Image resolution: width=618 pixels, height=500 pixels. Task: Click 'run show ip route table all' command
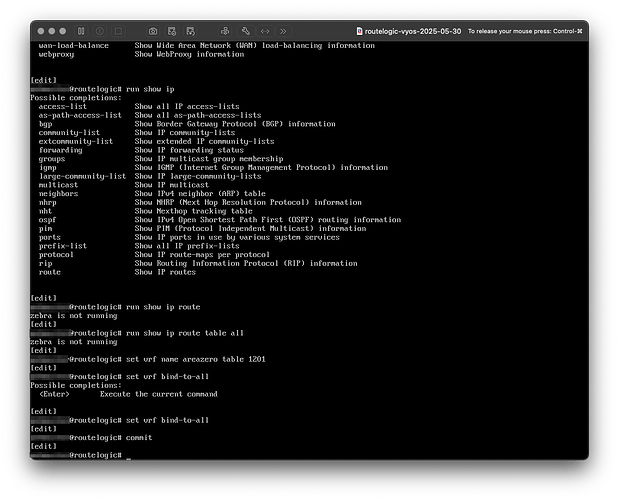click(x=184, y=333)
